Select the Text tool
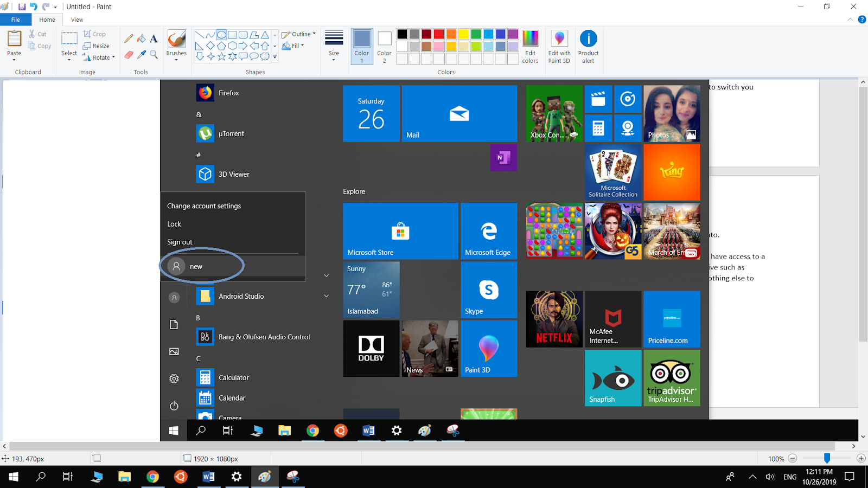868x488 pixels. point(154,38)
